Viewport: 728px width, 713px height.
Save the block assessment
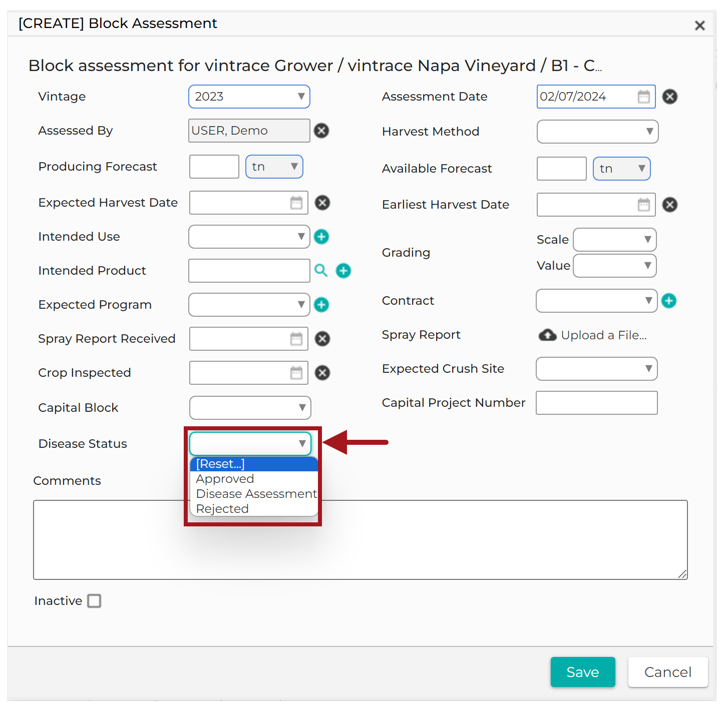point(583,672)
